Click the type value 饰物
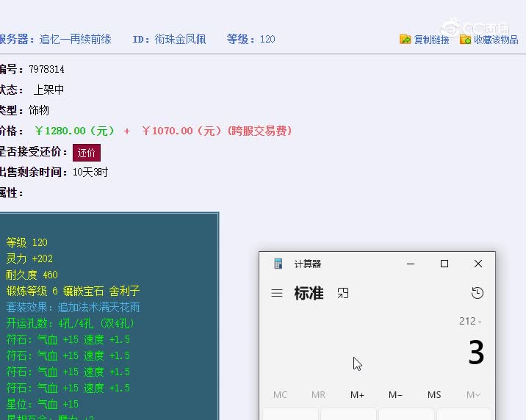 tap(39, 110)
